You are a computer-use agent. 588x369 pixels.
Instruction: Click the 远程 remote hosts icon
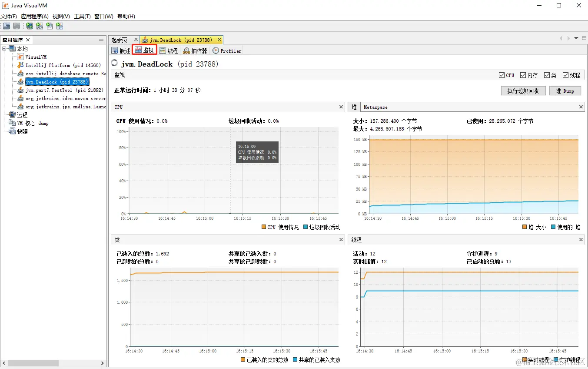[12, 115]
